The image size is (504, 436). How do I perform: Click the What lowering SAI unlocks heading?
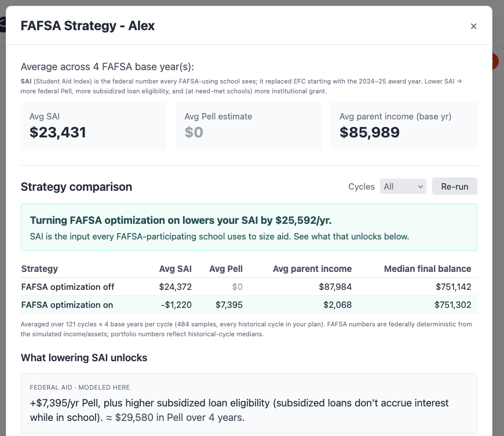(84, 358)
